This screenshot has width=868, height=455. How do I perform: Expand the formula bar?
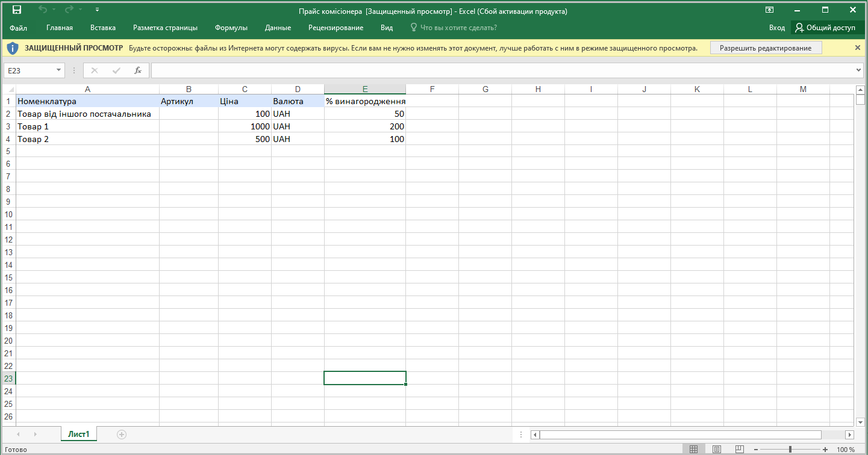pos(859,70)
